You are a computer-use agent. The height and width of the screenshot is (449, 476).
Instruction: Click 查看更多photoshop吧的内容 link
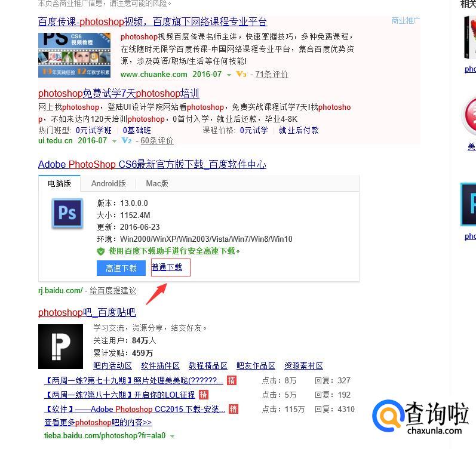(97, 422)
